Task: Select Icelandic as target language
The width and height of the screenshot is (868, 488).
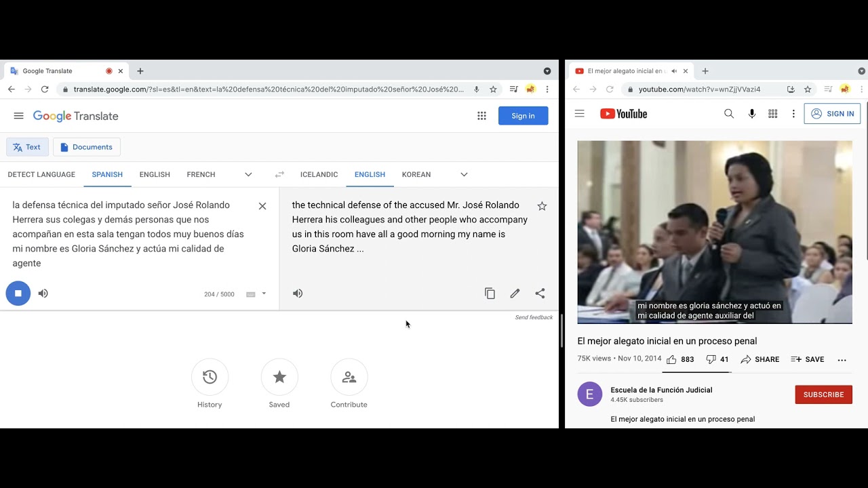Action: click(319, 174)
